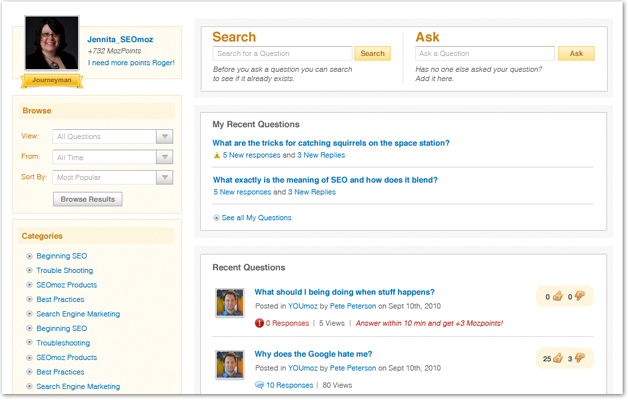This screenshot has width=628, height=400.
Task: Click the Browse Results button
Action: [x=88, y=199]
